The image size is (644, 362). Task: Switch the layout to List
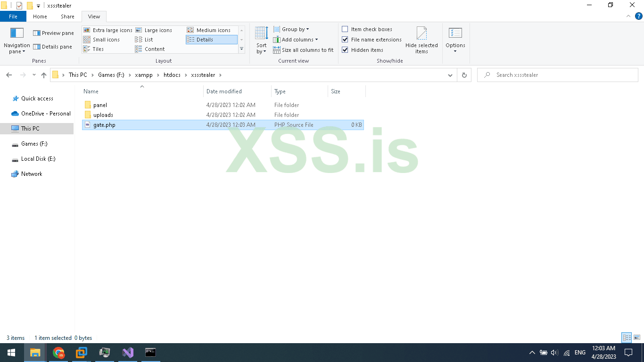click(x=144, y=40)
